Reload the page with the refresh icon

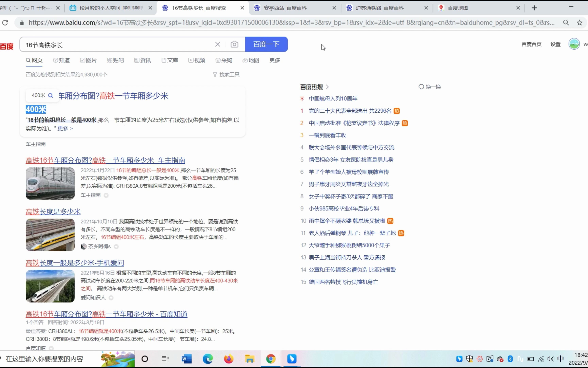coord(5,23)
